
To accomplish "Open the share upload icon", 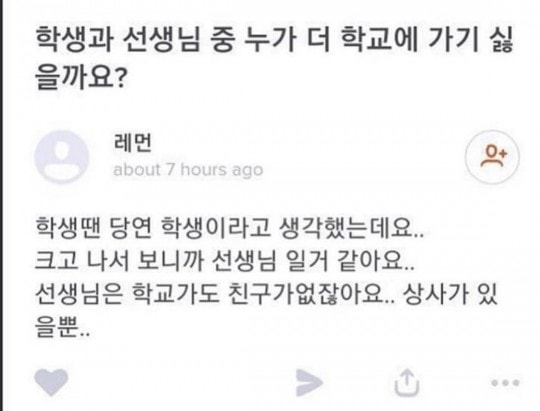I will (x=407, y=382).
